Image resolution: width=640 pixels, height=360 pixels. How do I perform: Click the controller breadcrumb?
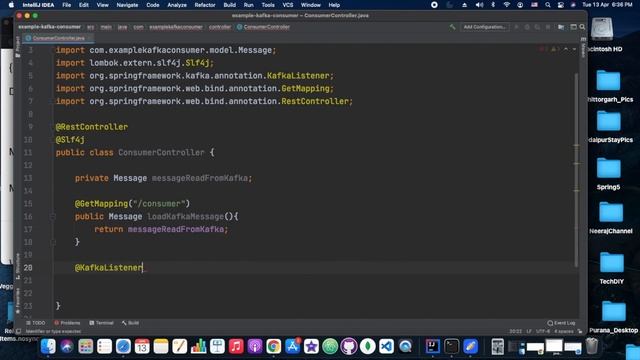tap(220, 27)
